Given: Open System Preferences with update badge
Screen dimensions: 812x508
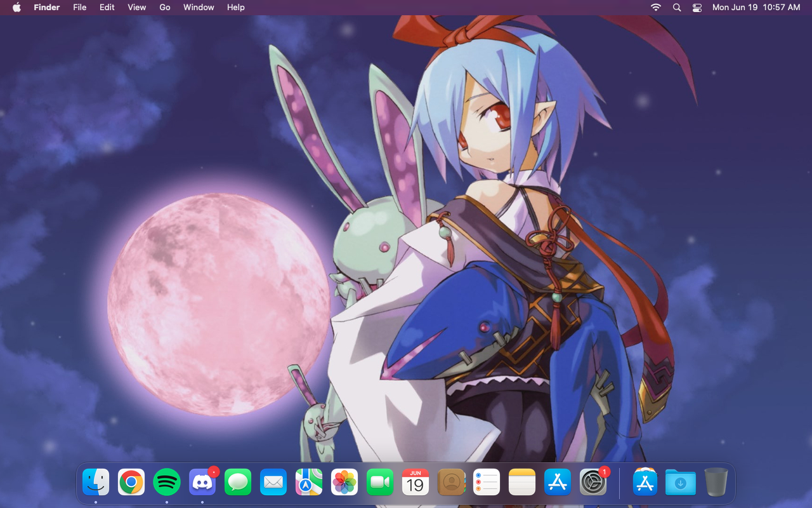Looking at the screenshot, I should pos(593,483).
